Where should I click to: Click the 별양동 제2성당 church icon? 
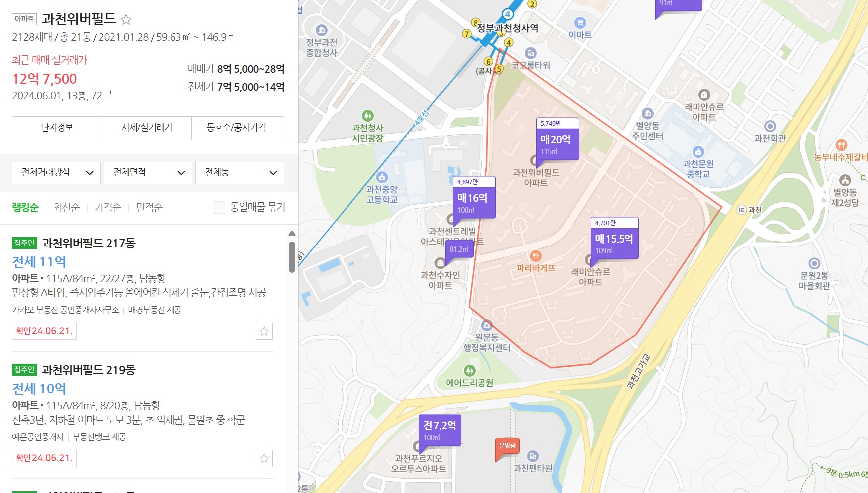pos(845,180)
